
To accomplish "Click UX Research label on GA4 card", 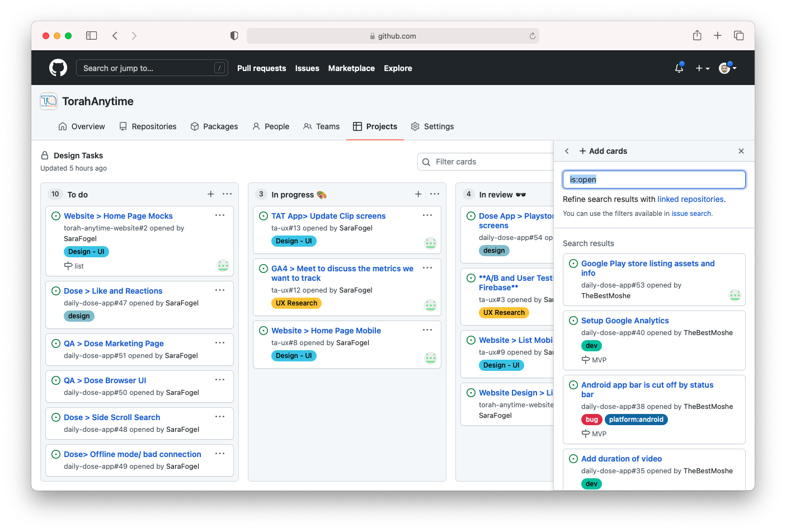I will coord(296,303).
